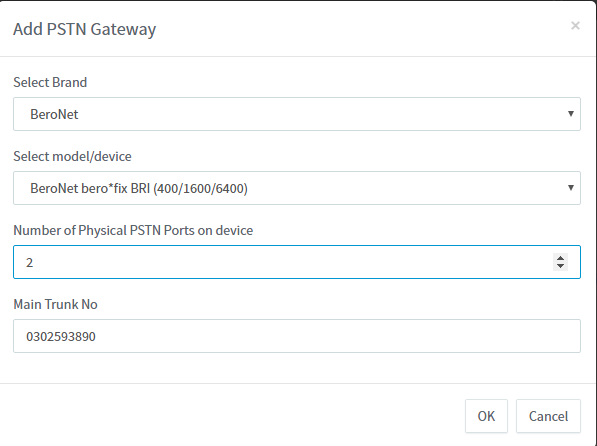Click the BeroNet brand value in the combo box
This screenshot has height=446, width=597.
click(54, 114)
